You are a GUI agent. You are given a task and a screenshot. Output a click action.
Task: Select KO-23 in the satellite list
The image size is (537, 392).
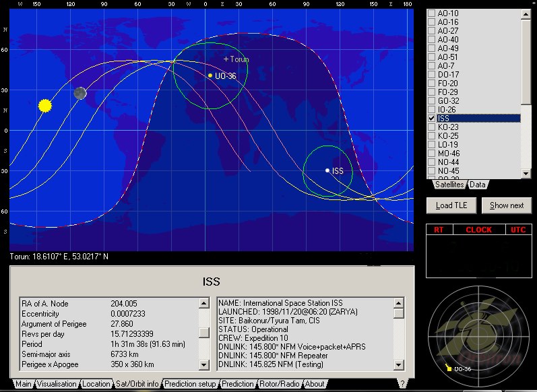pyautogui.click(x=448, y=127)
